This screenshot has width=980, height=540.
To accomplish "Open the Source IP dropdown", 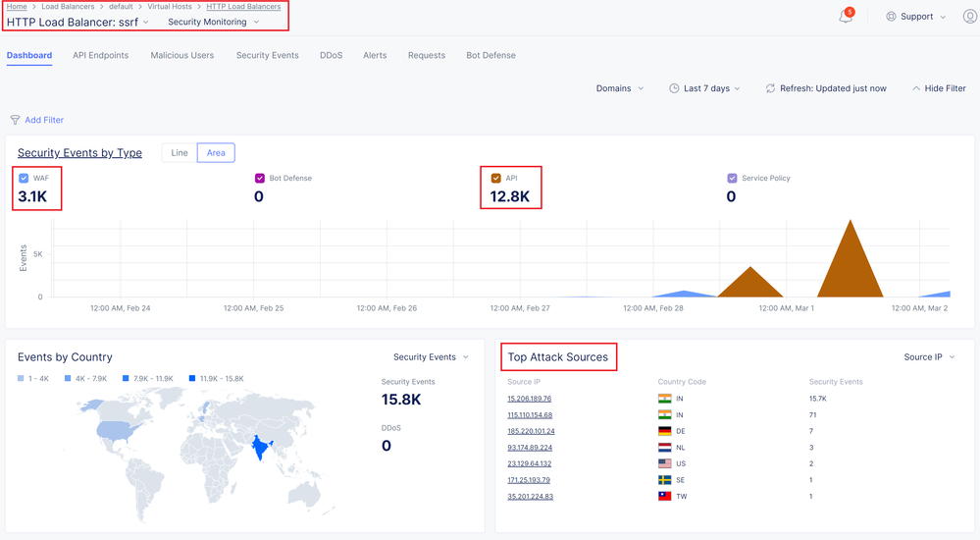I will 929,357.
